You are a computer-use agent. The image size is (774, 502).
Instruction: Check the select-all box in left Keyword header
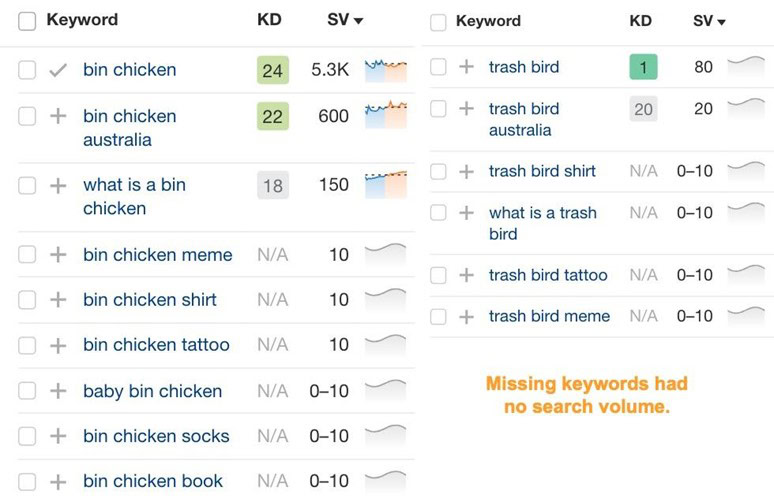point(27,21)
